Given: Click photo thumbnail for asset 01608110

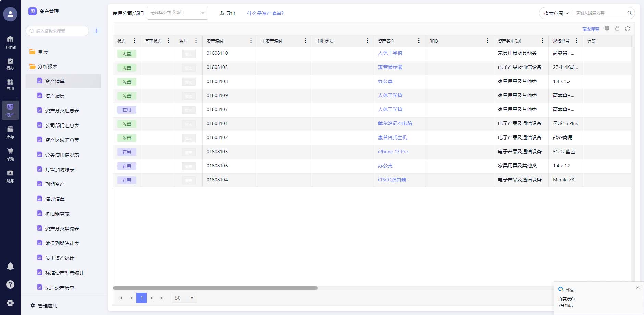Looking at the screenshot, I should point(189,54).
